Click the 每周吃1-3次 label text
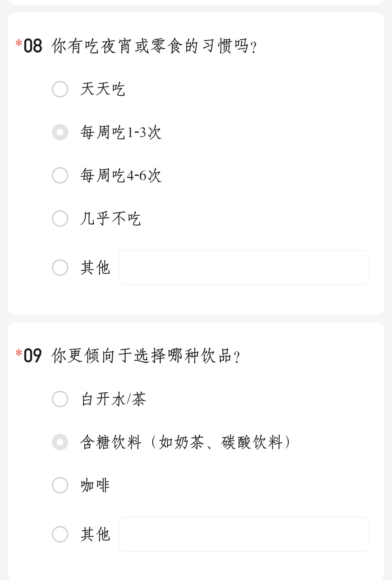The width and height of the screenshot is (392, 580). 121,132
